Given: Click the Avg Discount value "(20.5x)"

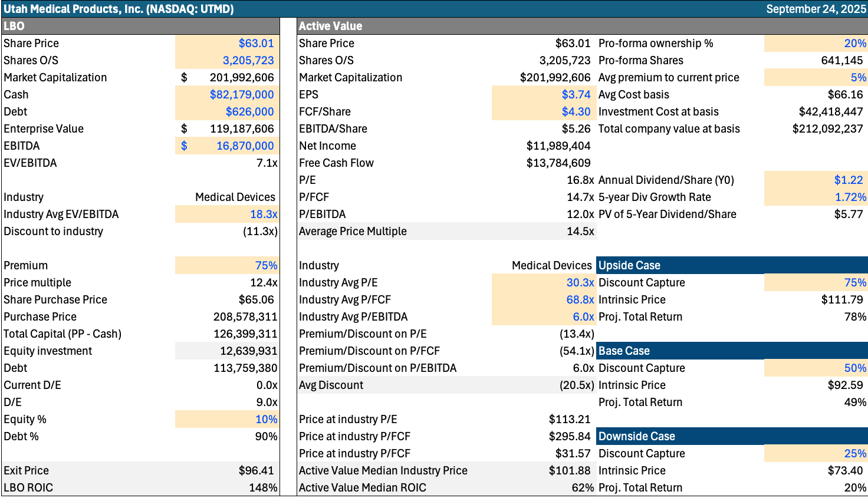Looking at the screenshot, I should (577, 385).
